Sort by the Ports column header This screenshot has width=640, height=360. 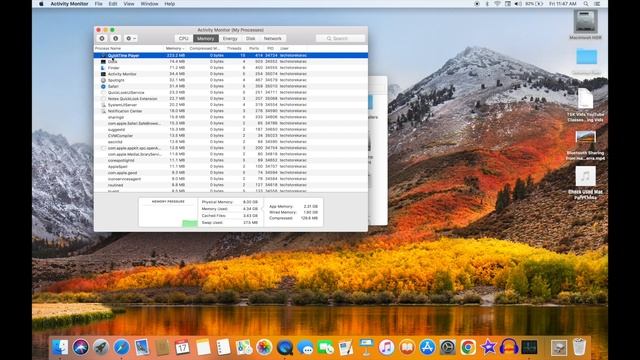click(254, 49)
